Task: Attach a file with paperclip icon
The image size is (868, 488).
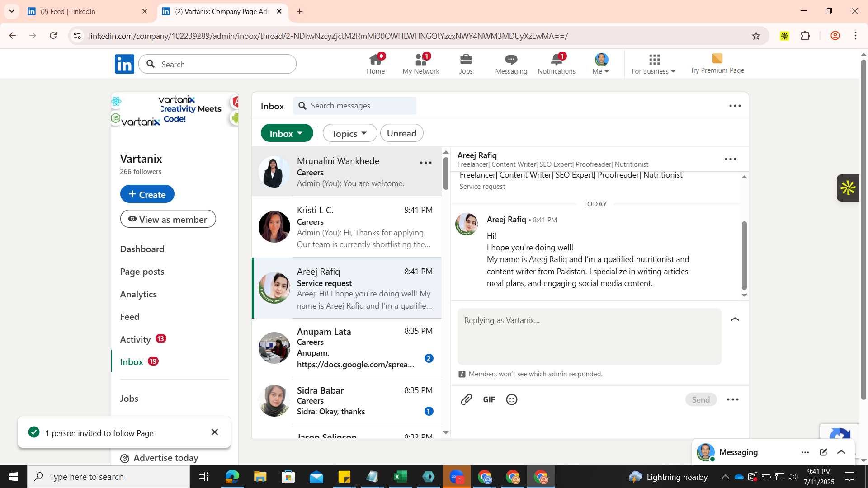Action: [x=467, y=399]
